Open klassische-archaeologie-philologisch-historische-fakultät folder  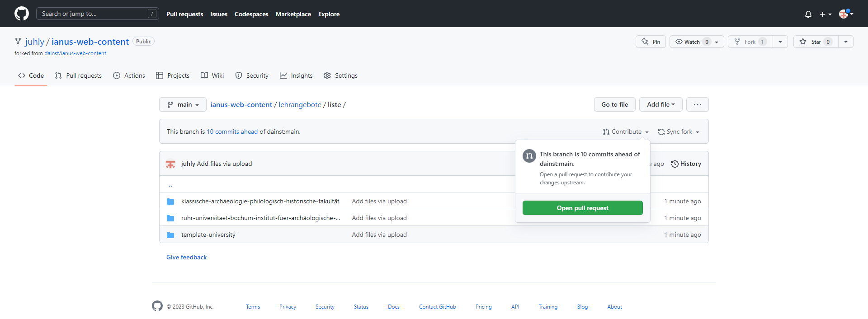click(x=260, y=201)
